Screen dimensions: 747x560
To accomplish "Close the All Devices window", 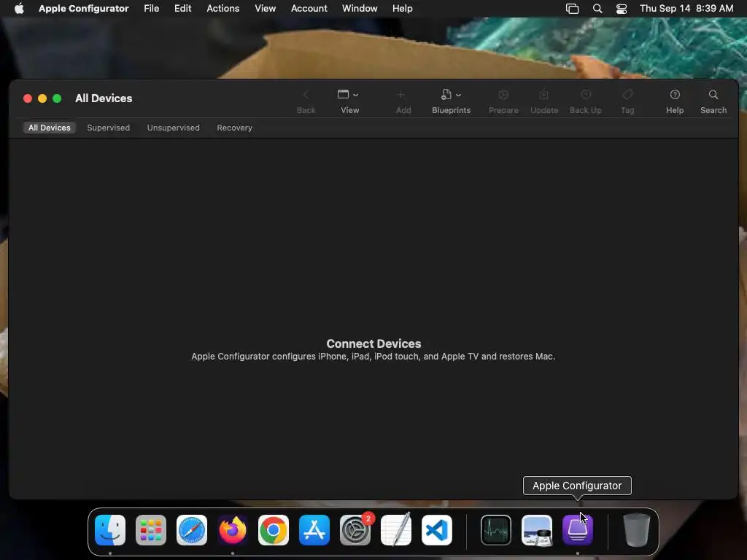I will (28, 98).
